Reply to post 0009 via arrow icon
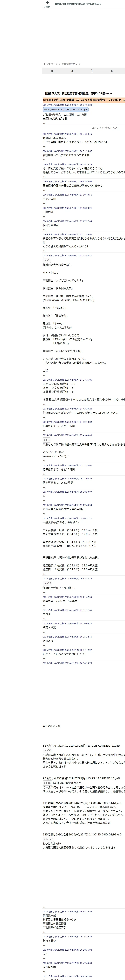This screenshot has width=125, height=980. coord(44,251)
